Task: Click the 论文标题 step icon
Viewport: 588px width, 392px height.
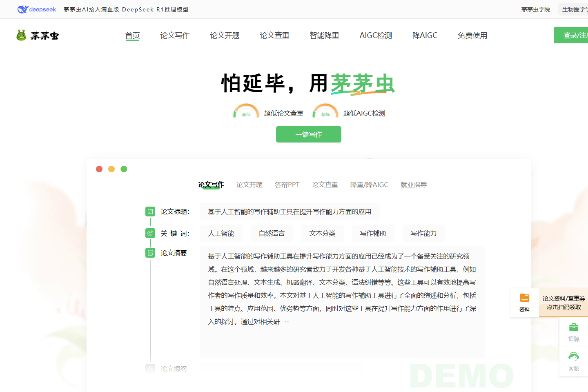Action: point(150,212)
